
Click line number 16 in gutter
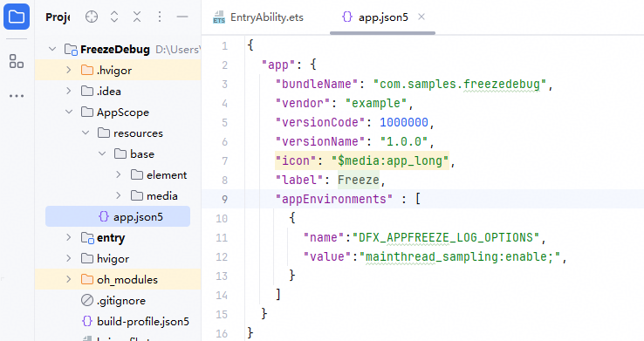[222, 334]
